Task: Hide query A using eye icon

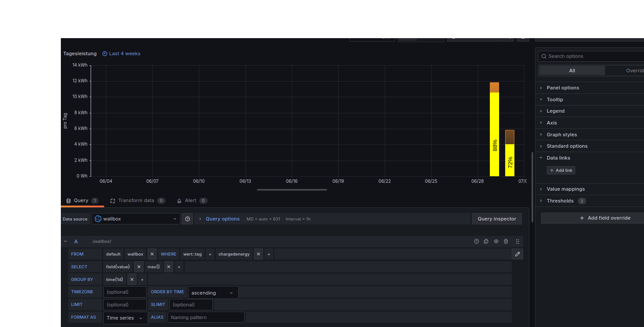Action: click(496, 242)
